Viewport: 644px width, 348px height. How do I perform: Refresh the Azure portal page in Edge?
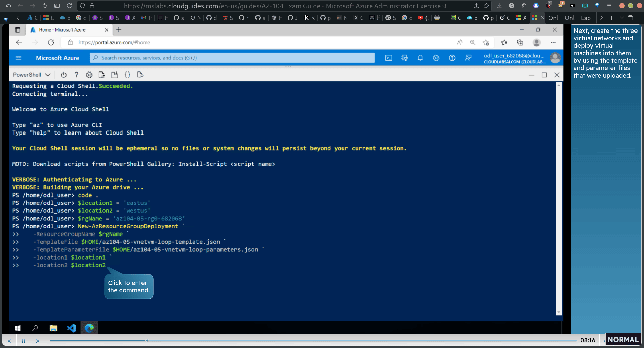click(51, 42)
